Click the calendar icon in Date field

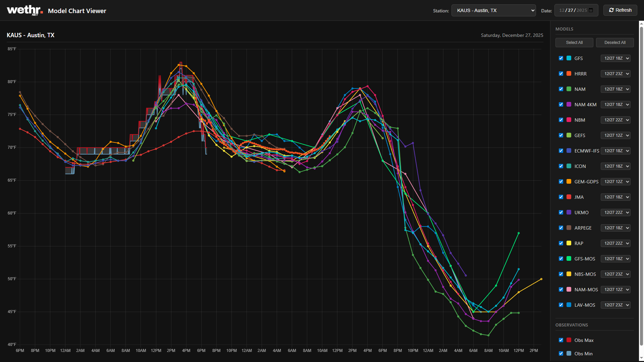pyautogui.click(x=591, y=10)
